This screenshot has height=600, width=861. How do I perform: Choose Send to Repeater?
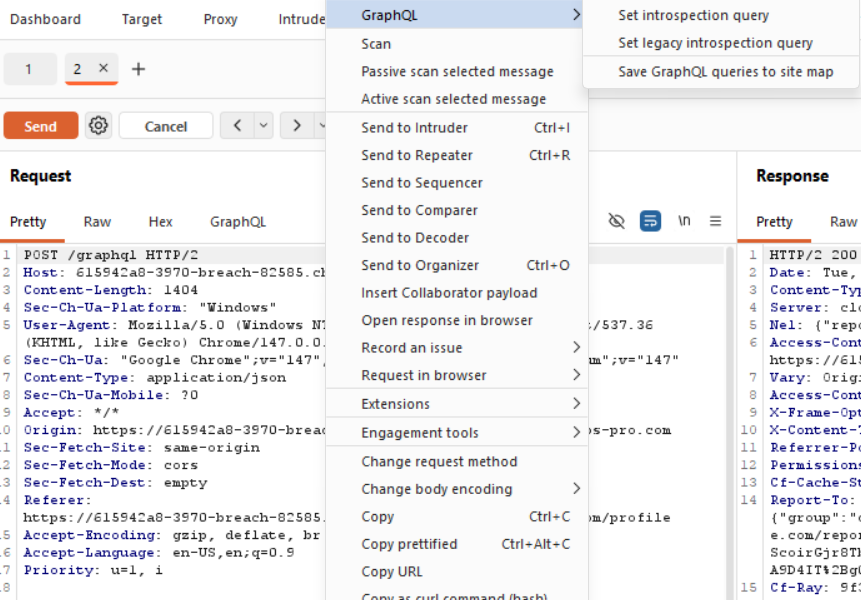click(455, 155)
